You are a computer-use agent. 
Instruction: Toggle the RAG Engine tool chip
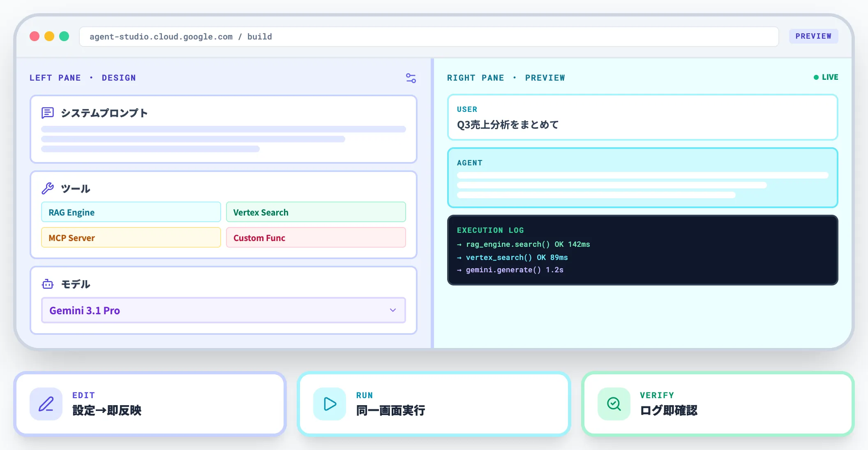pyautogui.click(x=131, y=212)
